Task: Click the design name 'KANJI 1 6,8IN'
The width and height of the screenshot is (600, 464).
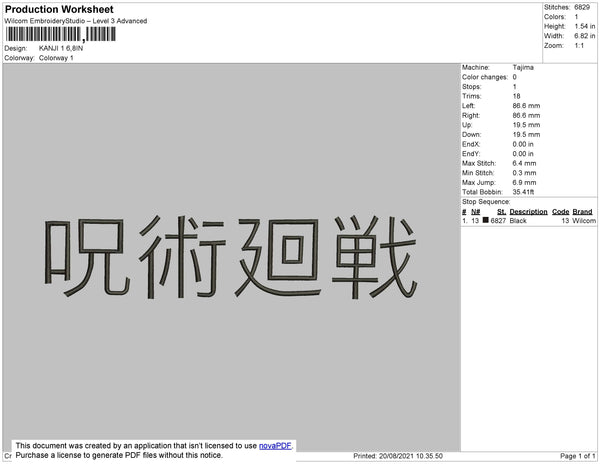Action: click(61, 48)
